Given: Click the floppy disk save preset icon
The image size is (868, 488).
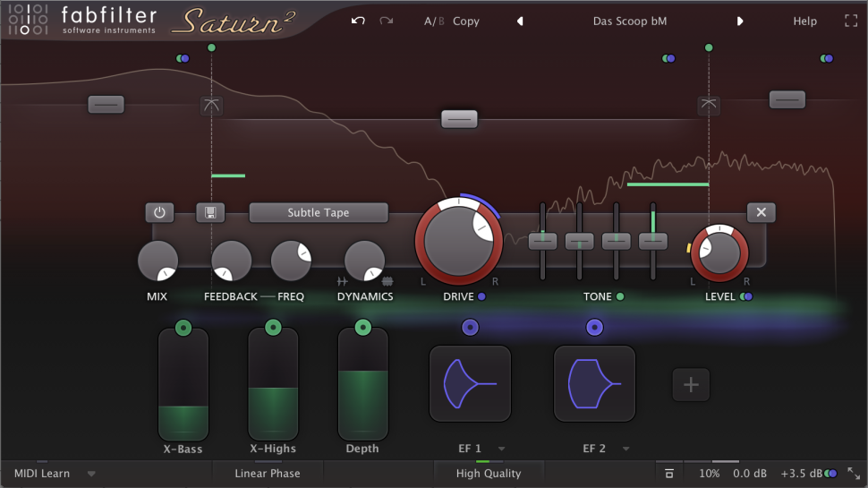Looking at the screenshot, I should (x=210, y=212).
